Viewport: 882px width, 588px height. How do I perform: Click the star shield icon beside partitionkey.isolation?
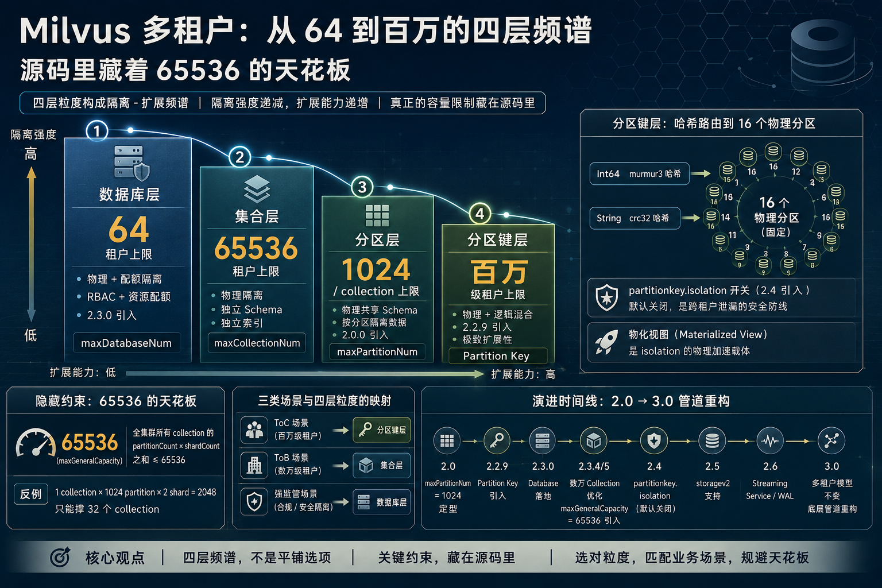click(607, 297)
